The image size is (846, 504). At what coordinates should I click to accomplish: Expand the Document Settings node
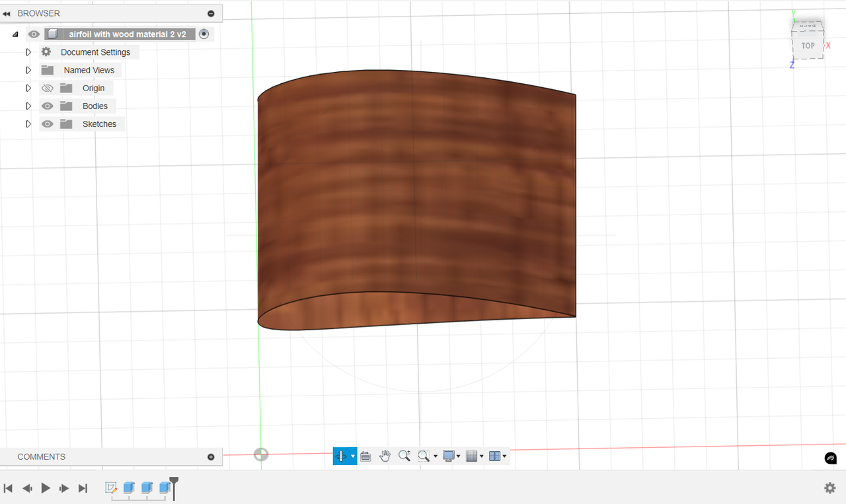pyautogui.click(x=28, y=52)
